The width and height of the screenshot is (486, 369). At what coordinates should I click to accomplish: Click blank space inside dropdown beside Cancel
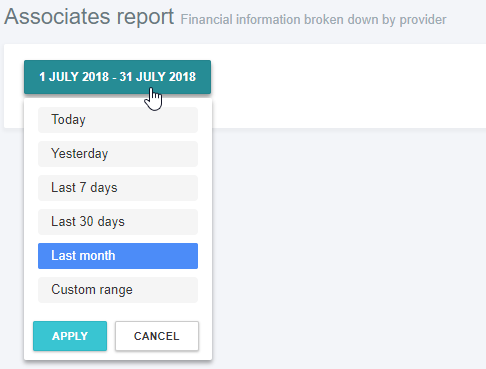205,336
